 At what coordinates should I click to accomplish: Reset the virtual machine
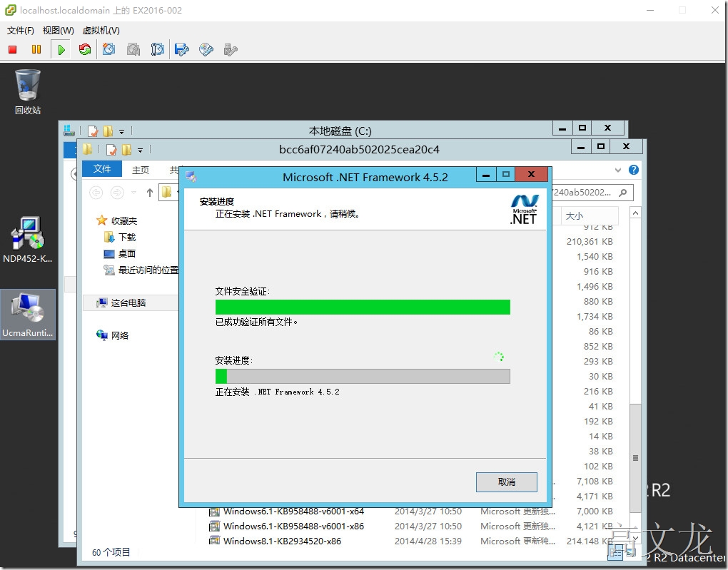(85, 50)
